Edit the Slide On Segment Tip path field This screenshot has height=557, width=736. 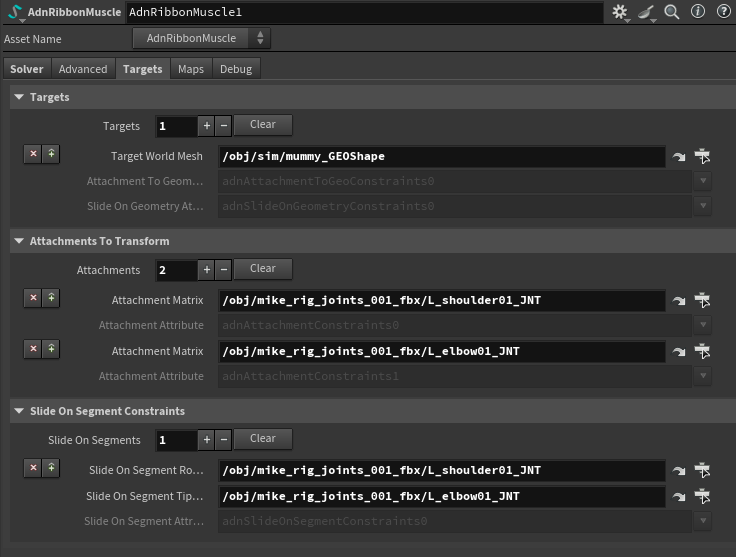coord(442,496)
